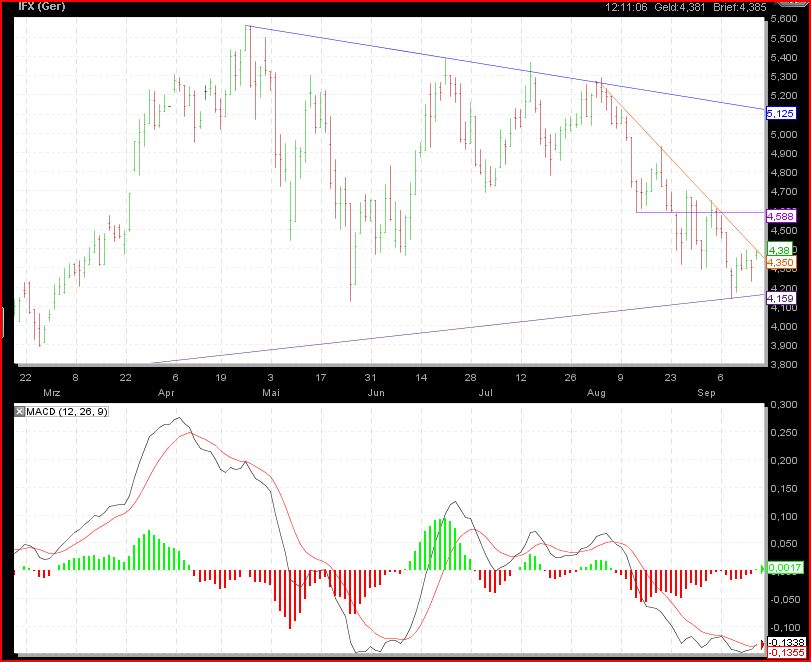
Task: Click the green current price tag 4,38
Action: click(780, 249)
